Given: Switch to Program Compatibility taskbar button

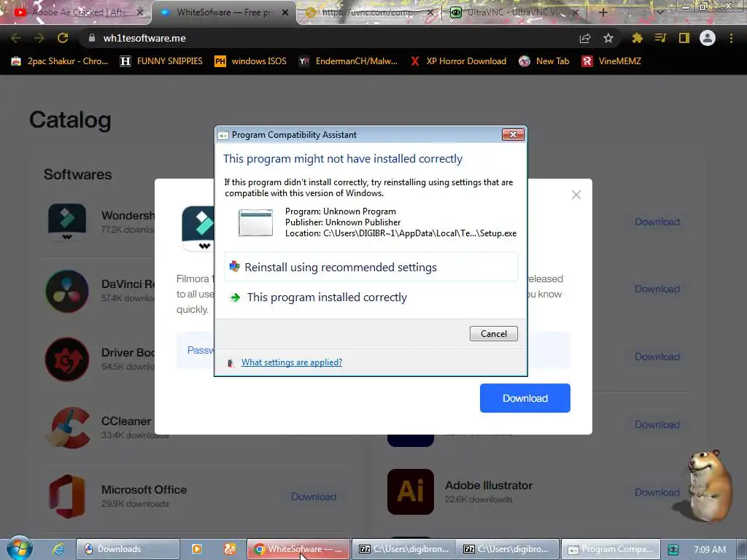Looking at the screenshot, I should click(611, 549).
